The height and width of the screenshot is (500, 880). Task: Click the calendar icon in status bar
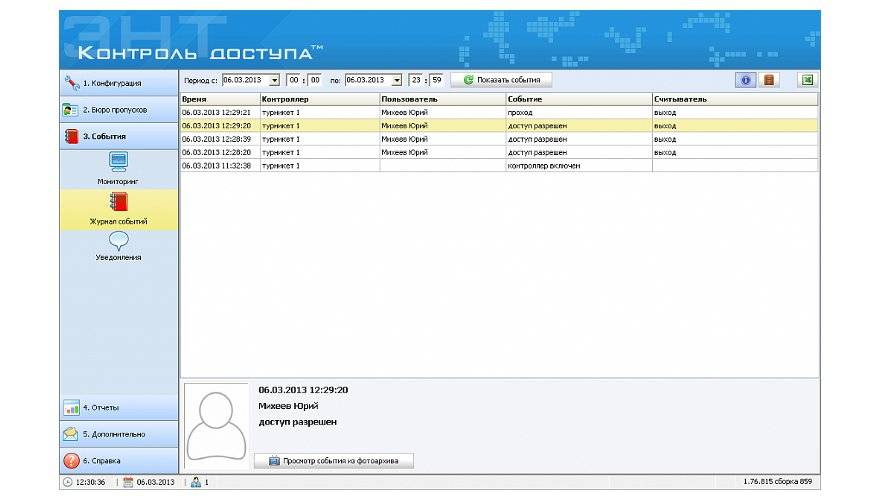[x=128, y=482]
